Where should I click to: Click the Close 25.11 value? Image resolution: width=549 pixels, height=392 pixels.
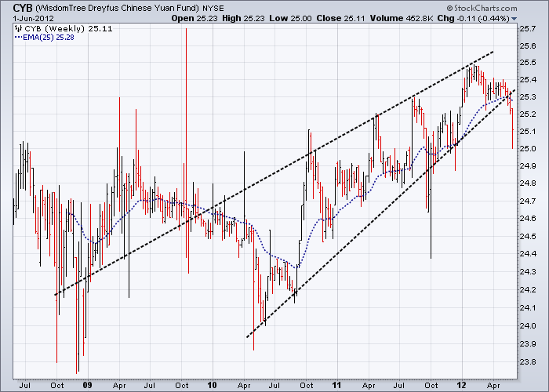340,19
